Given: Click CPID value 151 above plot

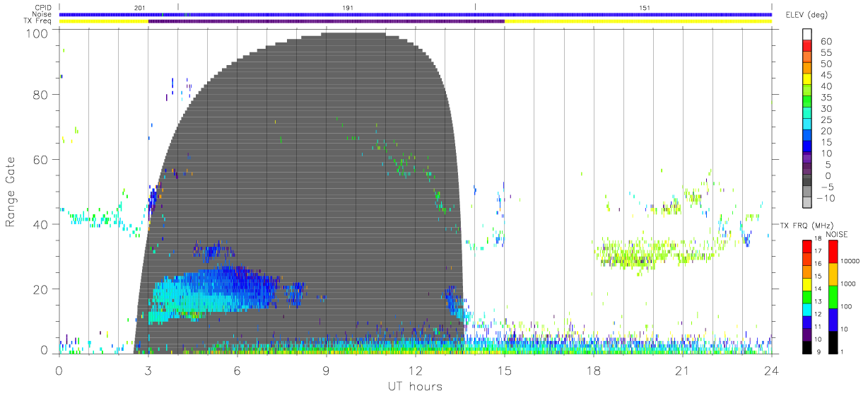Looking at the screenshot, I should pos(645,7).
